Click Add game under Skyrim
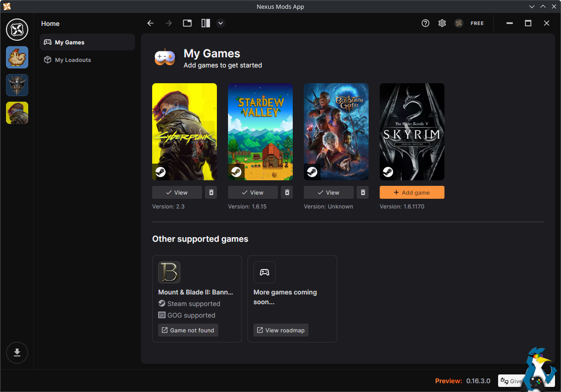561x392 pixels. click(412, 192)
